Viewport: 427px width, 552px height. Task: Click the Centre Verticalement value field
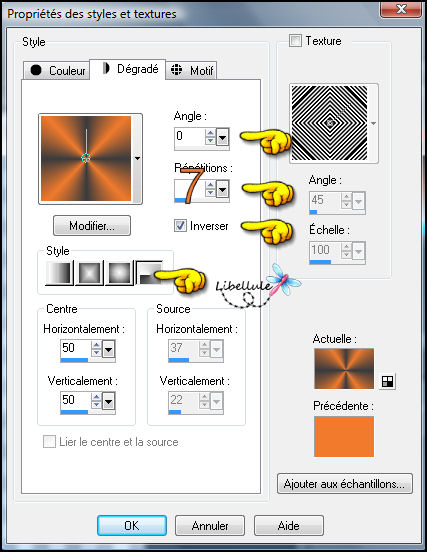[75, 401]
